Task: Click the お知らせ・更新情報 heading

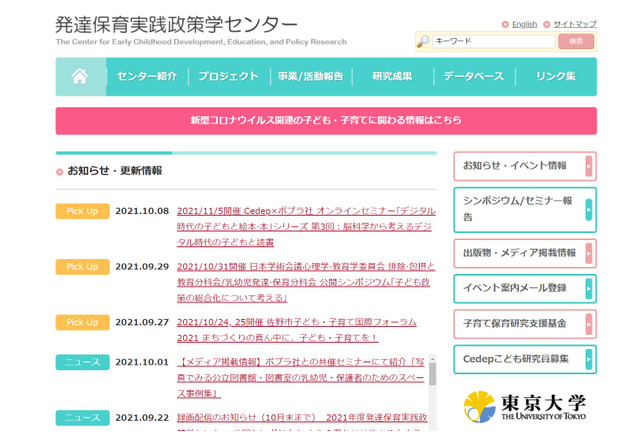Action: coord(115,171)
